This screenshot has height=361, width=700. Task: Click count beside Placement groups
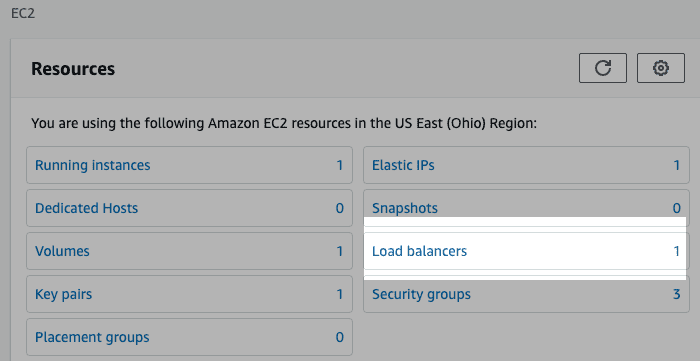coord(340,337)
